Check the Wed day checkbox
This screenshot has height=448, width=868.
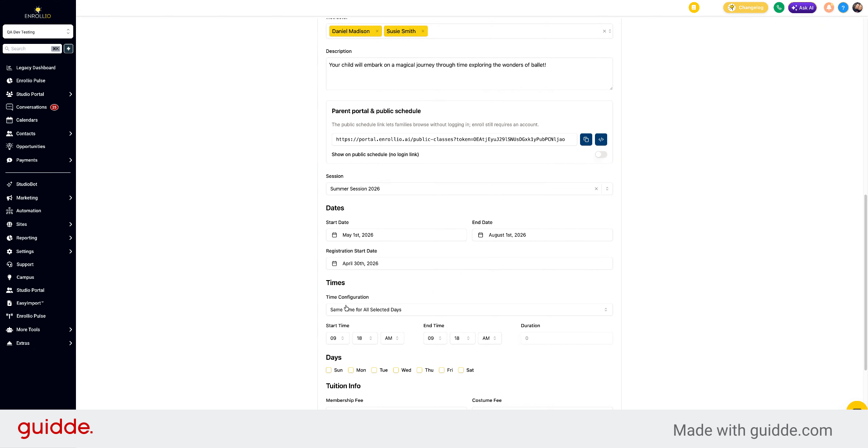396,370
